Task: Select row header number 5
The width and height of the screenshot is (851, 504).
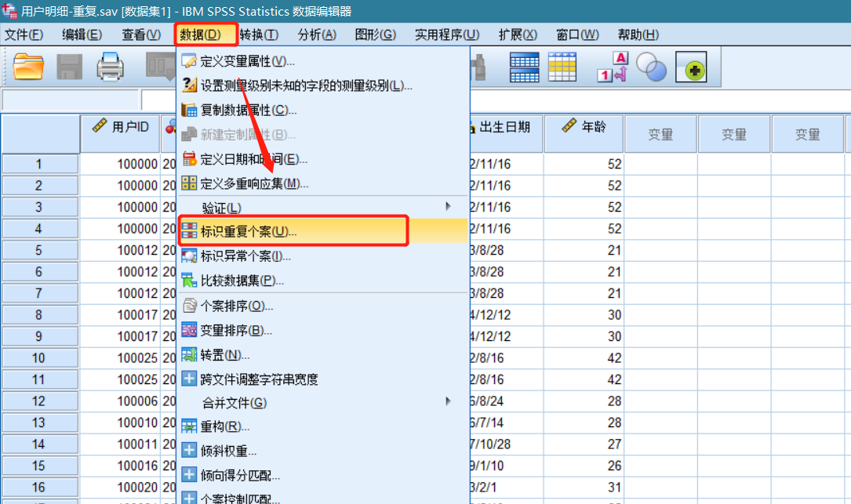Action: point(40,250)
